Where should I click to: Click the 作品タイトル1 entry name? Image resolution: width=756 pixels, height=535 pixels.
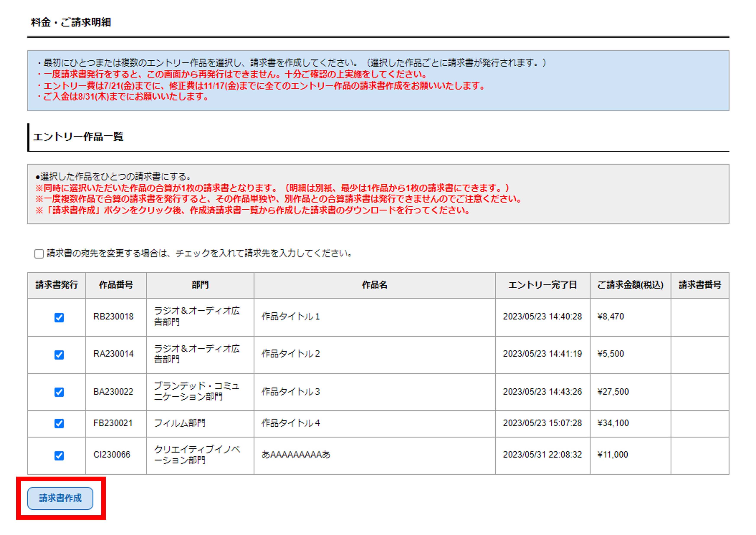coord(290,317)
